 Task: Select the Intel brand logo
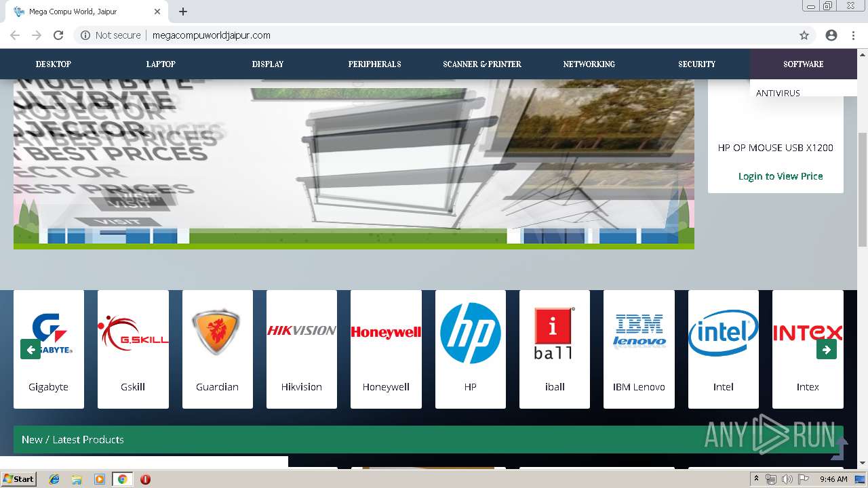(x=724, y=333)
